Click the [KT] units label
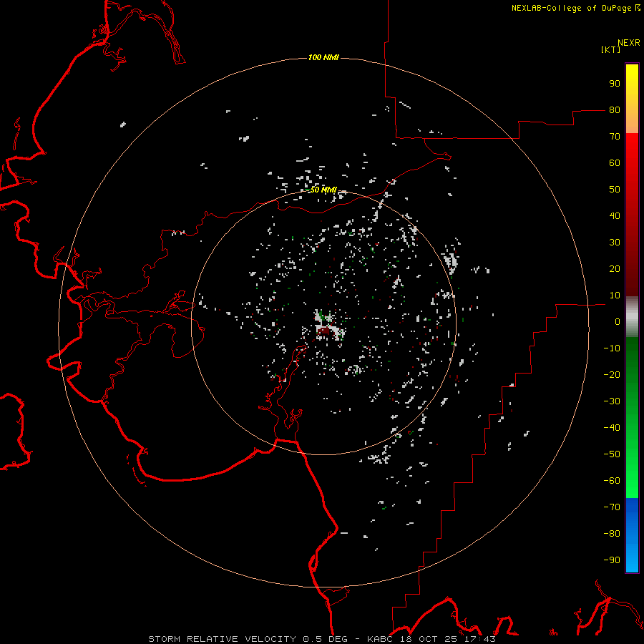 (610, 49)
